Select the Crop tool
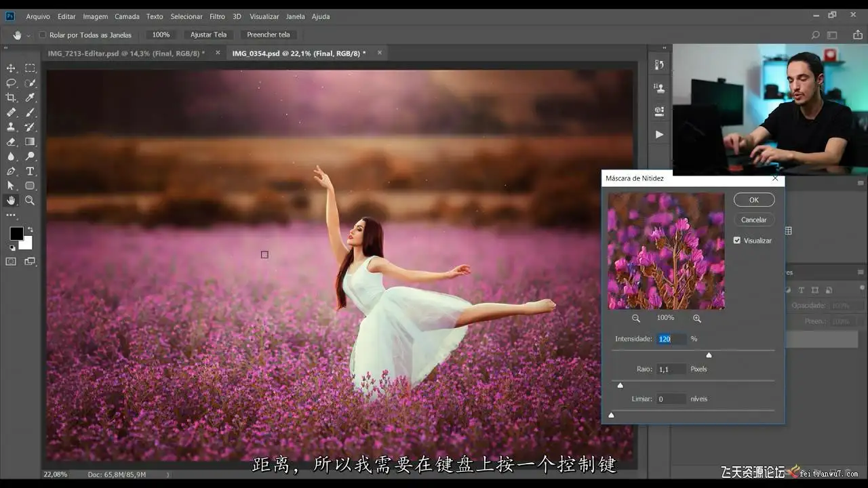The height and width of the screenshot is (488, 868). click(x=11, y=98)
